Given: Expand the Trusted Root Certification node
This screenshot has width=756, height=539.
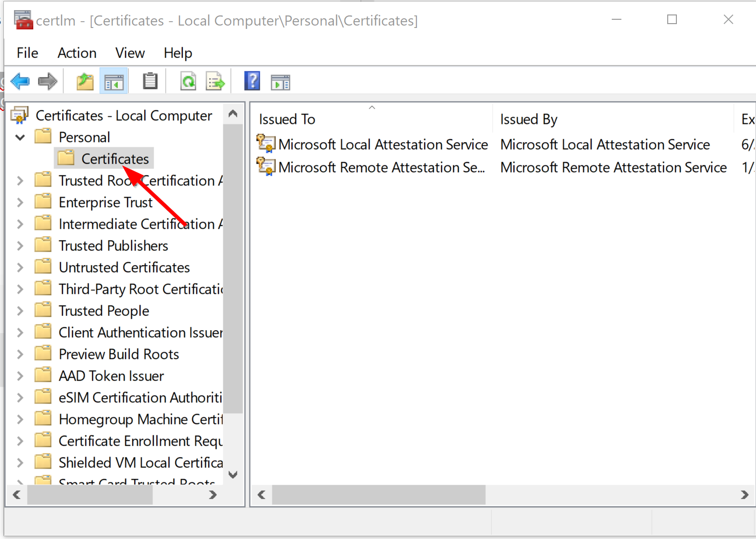Looking at the screenshot, I should [20, 181].
